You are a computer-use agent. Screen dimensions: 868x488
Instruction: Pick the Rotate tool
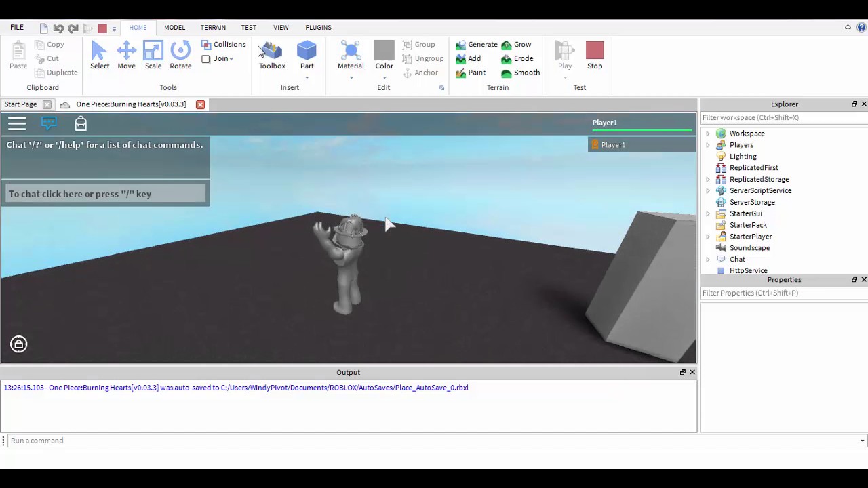[x=180, y=56]
